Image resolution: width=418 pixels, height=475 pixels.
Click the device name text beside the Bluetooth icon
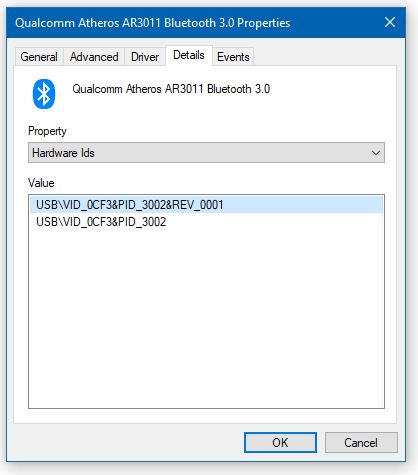(171, 89)
